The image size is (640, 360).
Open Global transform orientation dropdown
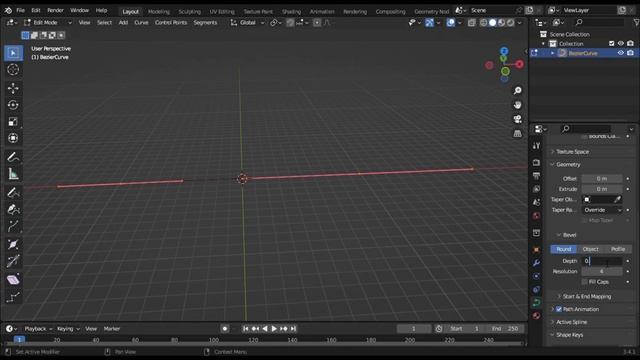pos(248,23)
